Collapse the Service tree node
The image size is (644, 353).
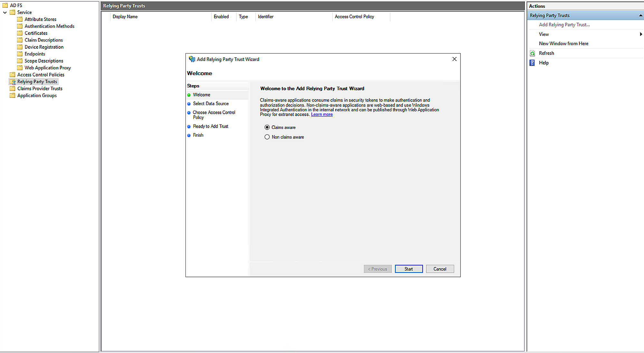click(5, 13)
